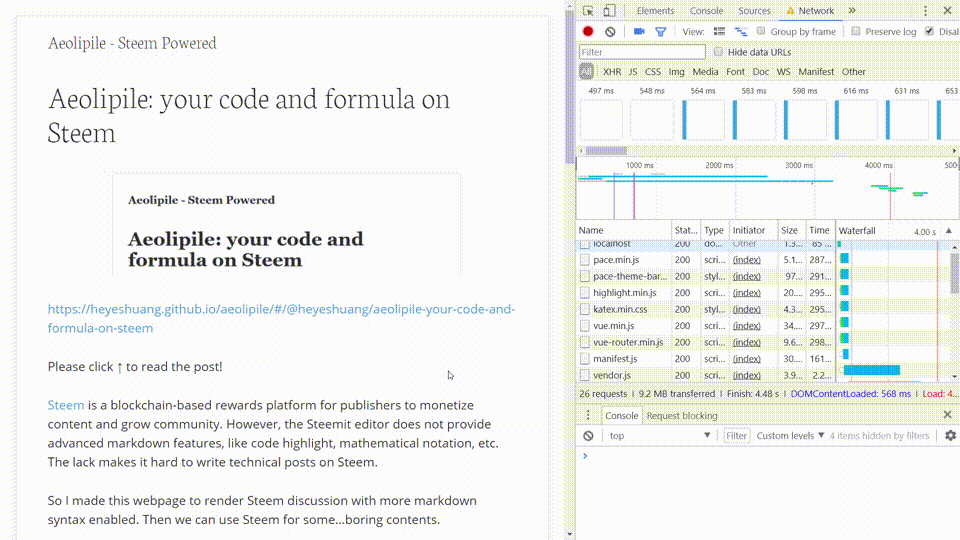Switch to the Request blocking drawer tab
This screenshot has width=960, height=540.
(x=681, y=415)
